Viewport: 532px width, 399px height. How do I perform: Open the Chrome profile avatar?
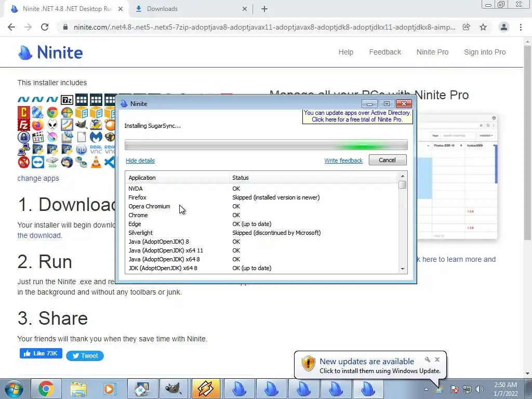pos(504,27)
